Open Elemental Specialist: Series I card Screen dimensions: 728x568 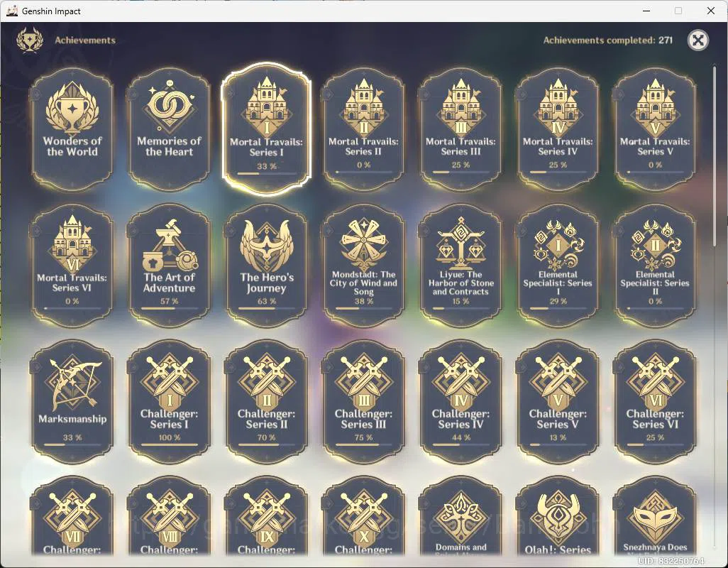click(x=558, y=265)
